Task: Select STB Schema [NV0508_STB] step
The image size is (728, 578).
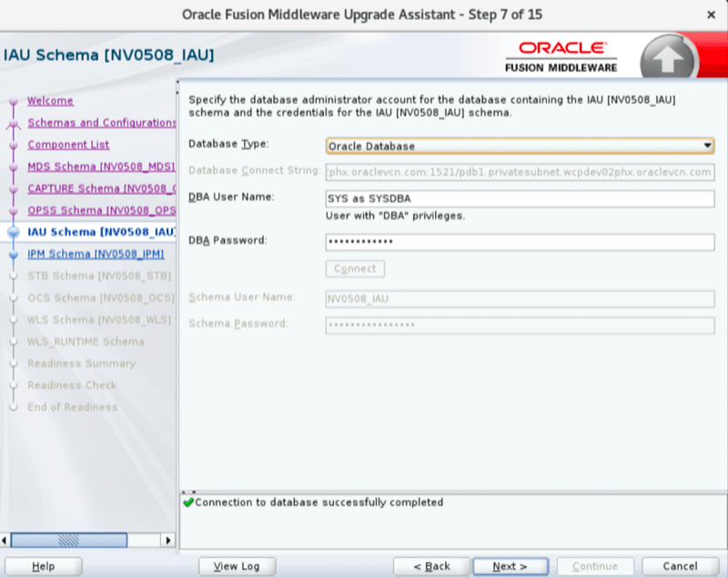Action: coord(99,276)
